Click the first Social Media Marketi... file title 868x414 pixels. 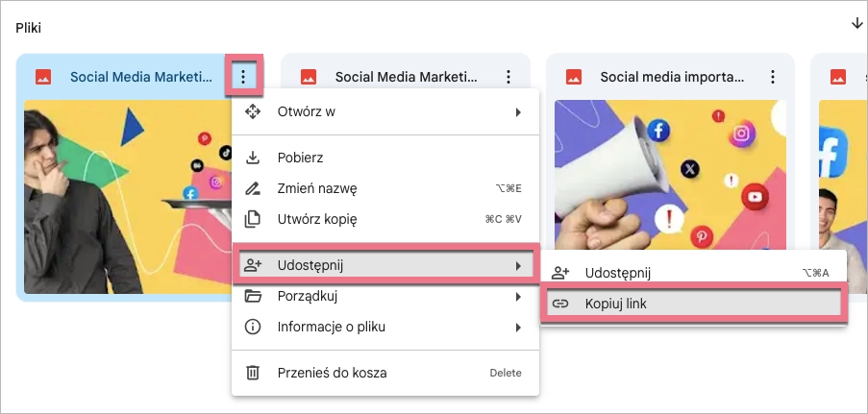[141, 77]
